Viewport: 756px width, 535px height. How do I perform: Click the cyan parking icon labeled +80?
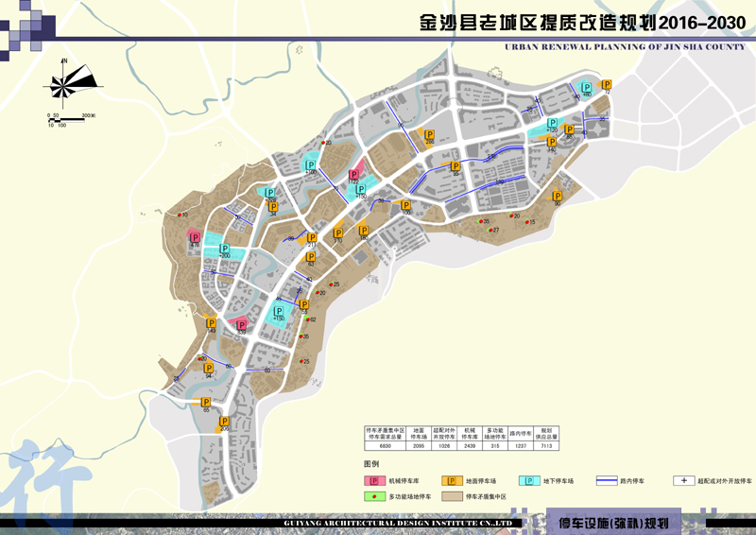click(587, 89)
